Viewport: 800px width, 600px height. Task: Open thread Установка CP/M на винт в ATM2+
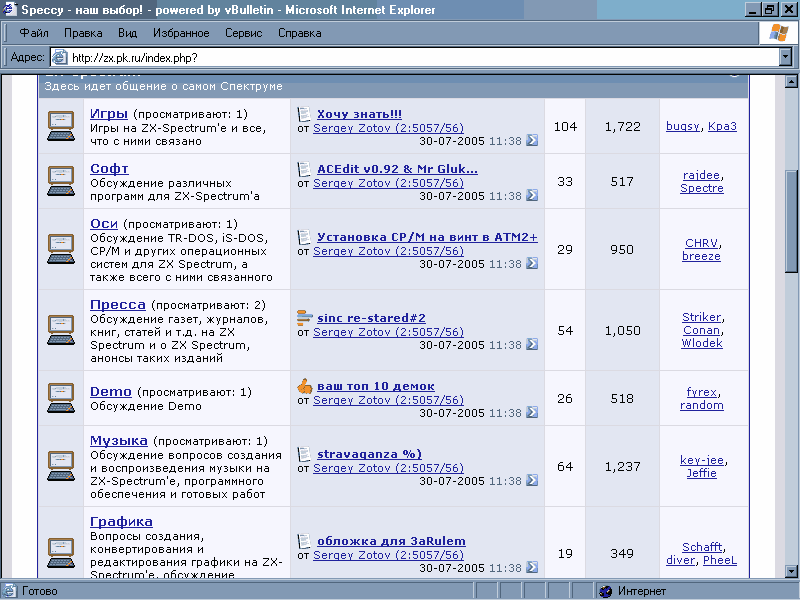pos(427,237)
